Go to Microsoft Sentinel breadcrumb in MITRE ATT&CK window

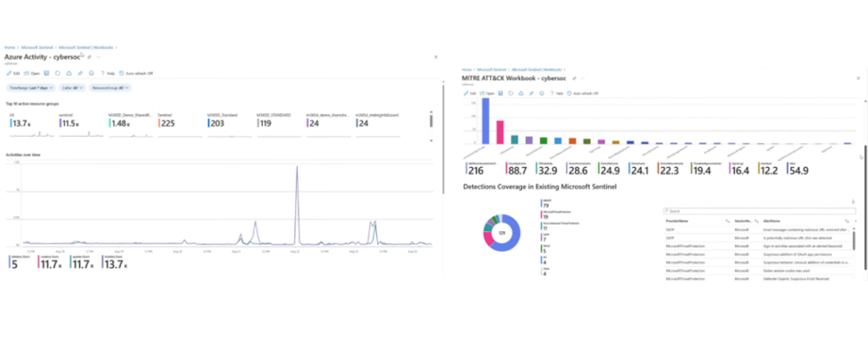492,70
